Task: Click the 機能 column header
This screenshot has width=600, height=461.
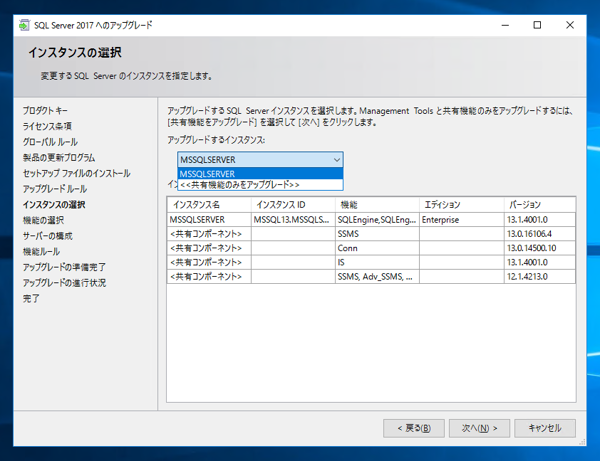Action: click(377, 205)
